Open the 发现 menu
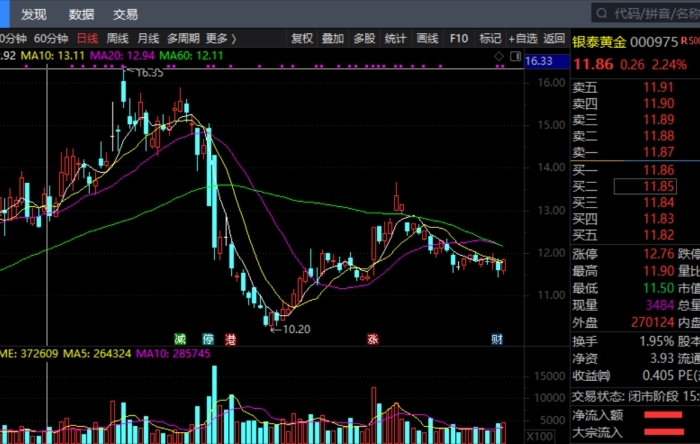 pyautogui.click(x=33, y=14)
